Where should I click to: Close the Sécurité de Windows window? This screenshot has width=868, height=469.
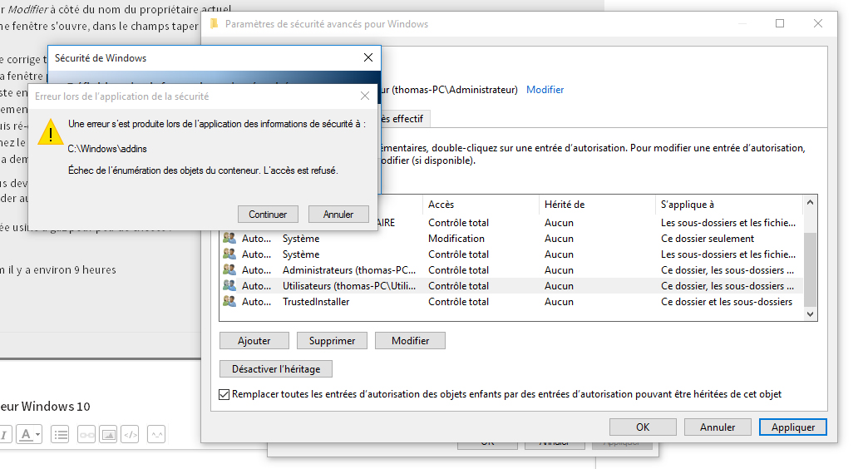coord(368,57)
